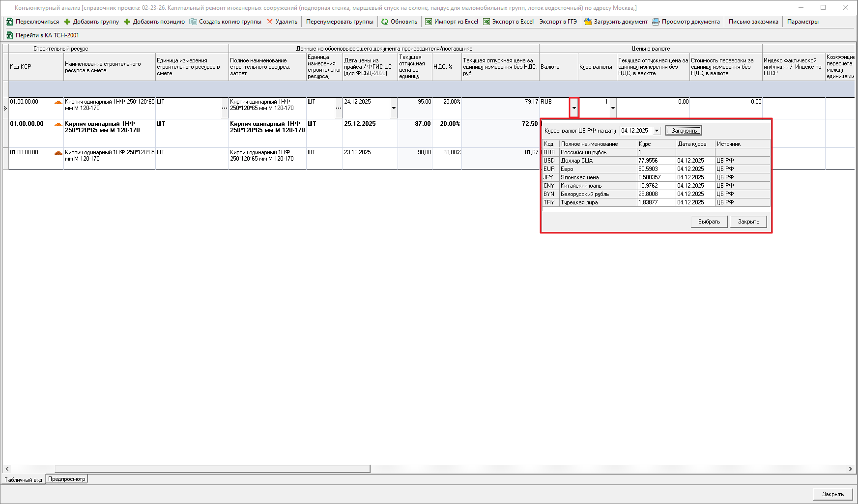The height and width of the screenshot is (504, 858).
Task: Switch to the Предпросмотр tab
Action: (x=67, y=479)
